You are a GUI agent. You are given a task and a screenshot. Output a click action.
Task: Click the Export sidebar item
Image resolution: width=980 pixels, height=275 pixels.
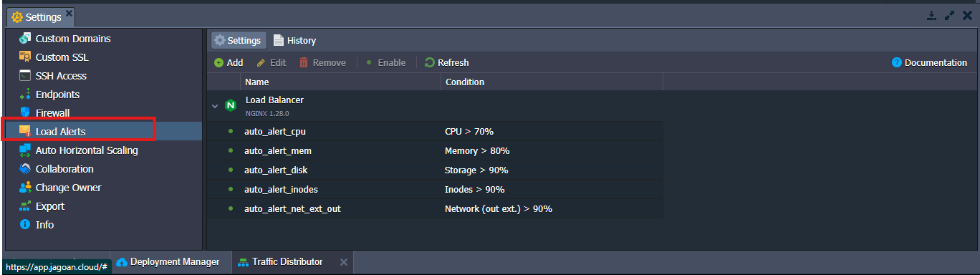click(50, 206)
